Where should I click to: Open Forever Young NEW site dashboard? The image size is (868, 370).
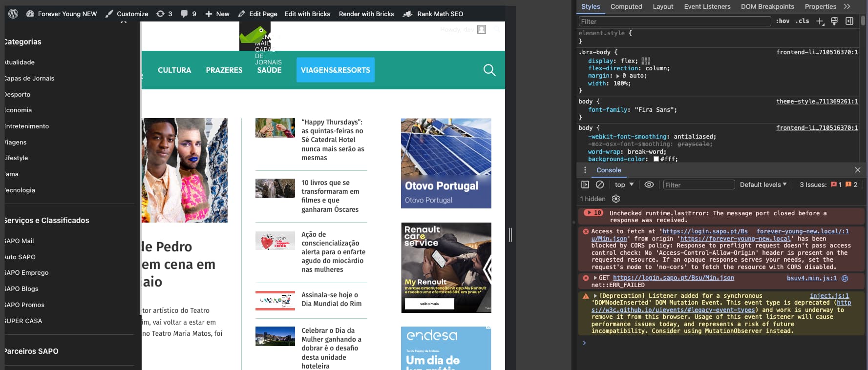click(62, 14)
